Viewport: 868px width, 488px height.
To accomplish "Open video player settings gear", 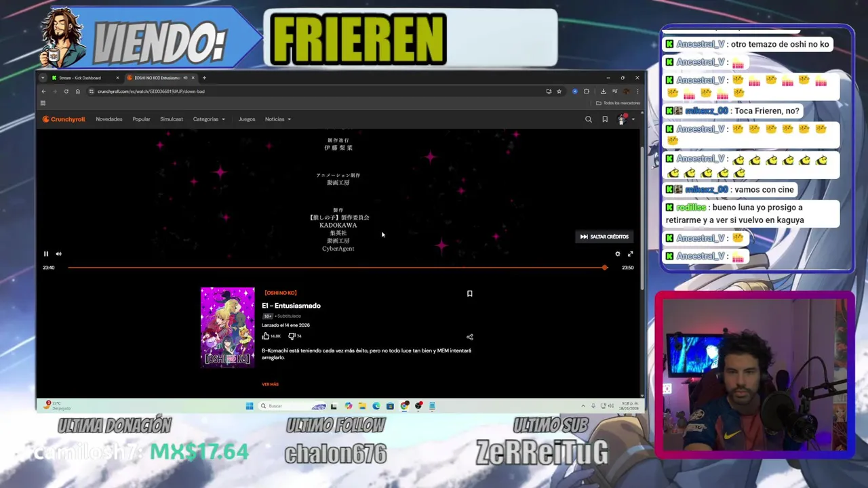I will (x=617, y=254).
